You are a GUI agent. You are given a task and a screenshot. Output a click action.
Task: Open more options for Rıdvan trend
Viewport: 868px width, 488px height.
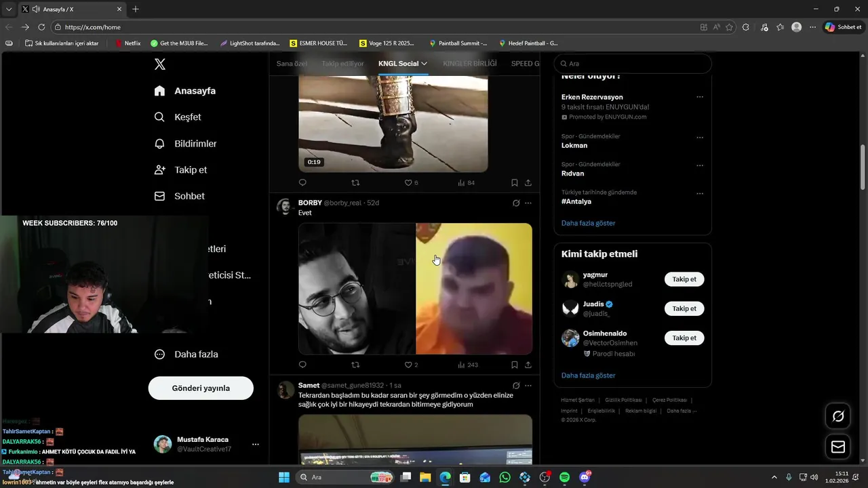click(x=700, y=165)
